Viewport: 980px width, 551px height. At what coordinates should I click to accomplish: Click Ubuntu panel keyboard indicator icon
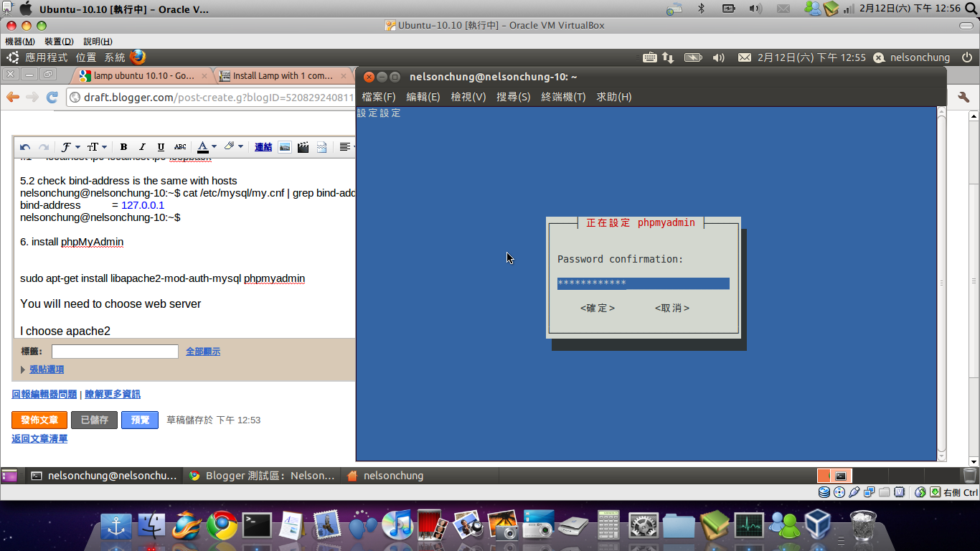(650, 57)
